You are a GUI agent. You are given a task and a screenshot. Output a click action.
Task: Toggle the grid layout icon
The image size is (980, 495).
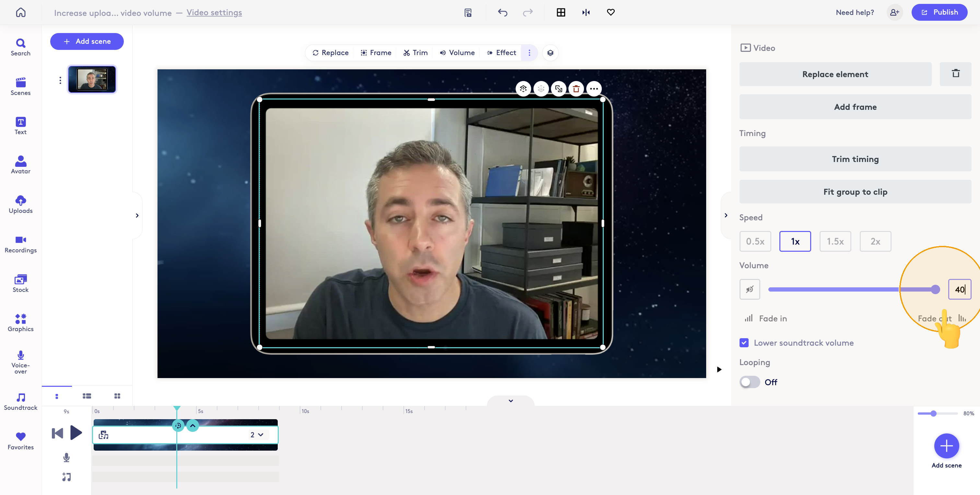coord(561,13)
